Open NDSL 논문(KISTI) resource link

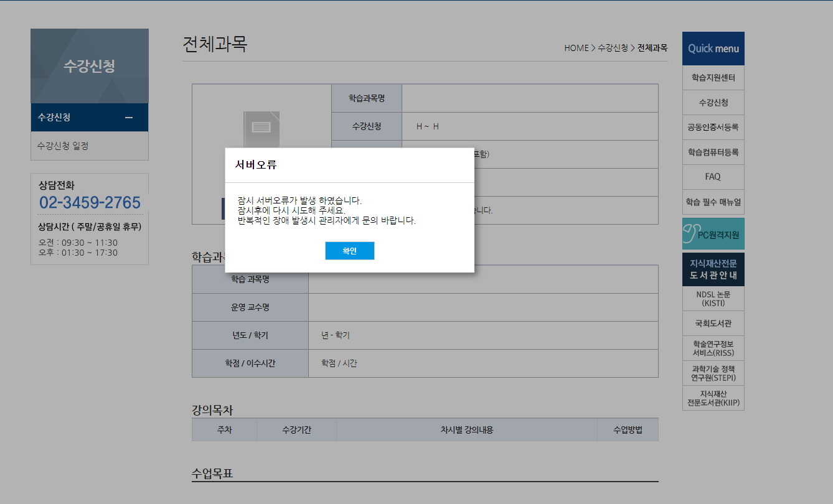pos(713,298)
